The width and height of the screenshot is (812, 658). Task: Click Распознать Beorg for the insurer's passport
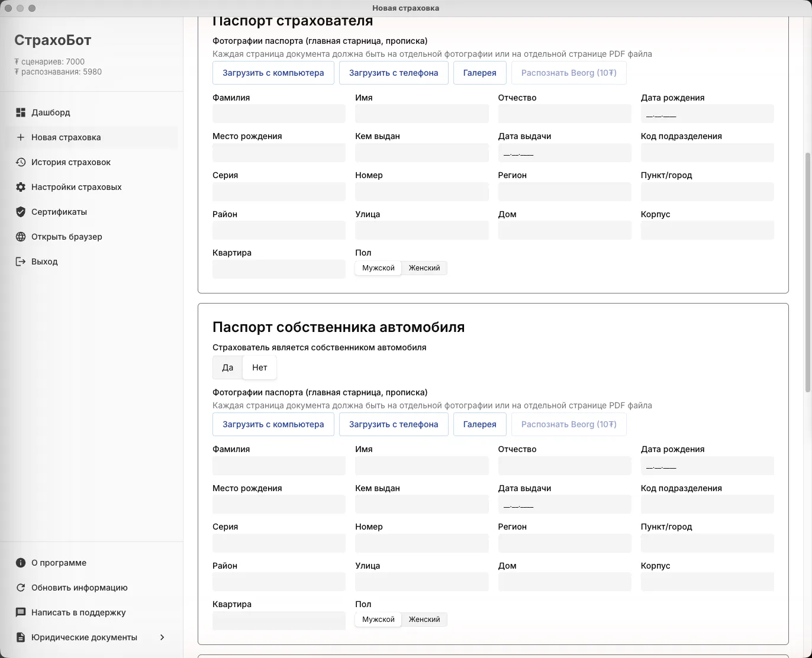[x=569, y=73]
